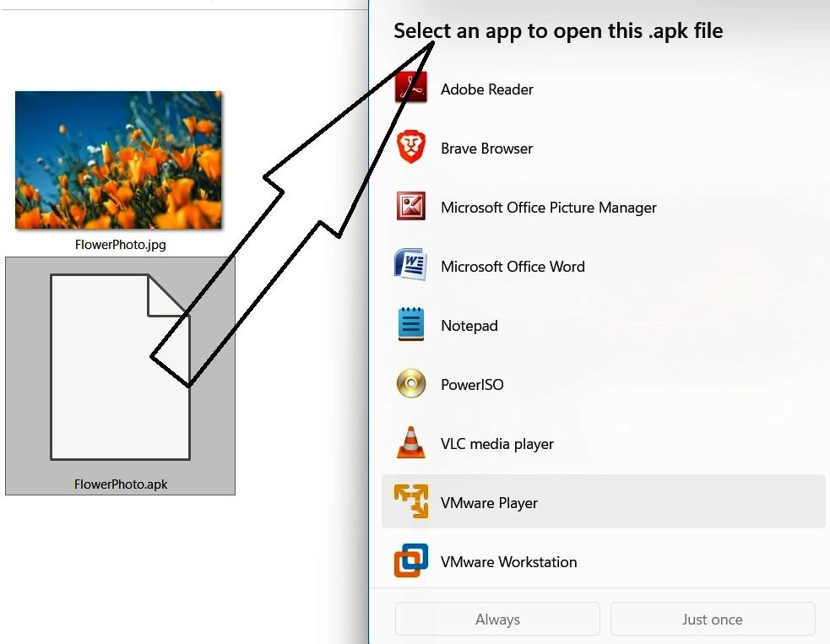This screenshot has width=830, height=644.
Task: Click the Microsoft Office Word icon
Action: click(x=410, y=264)
